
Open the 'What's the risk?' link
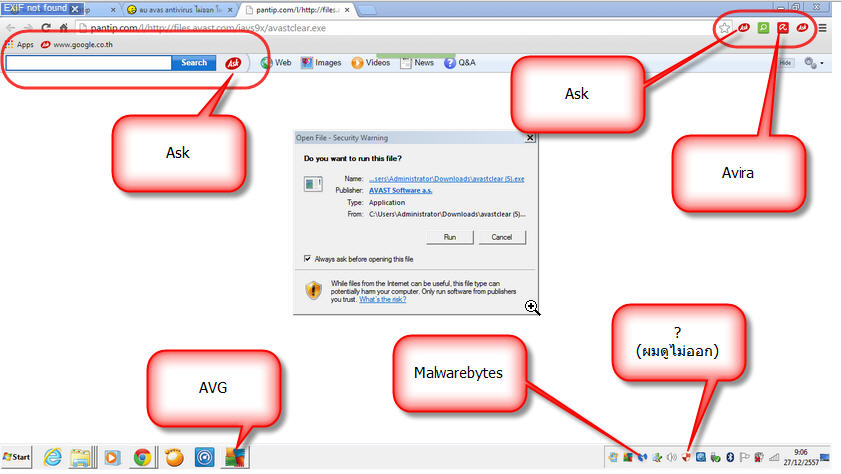coord(382,299)
